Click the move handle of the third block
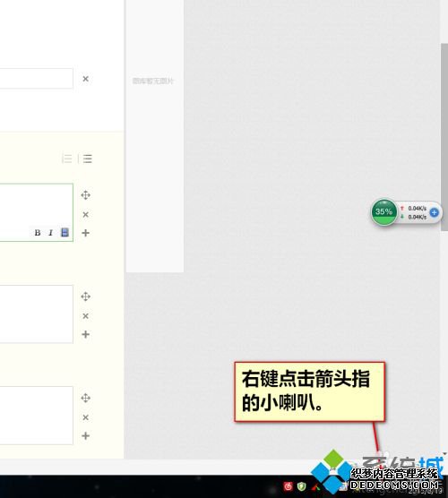448x498 pixels. (85, 398)
